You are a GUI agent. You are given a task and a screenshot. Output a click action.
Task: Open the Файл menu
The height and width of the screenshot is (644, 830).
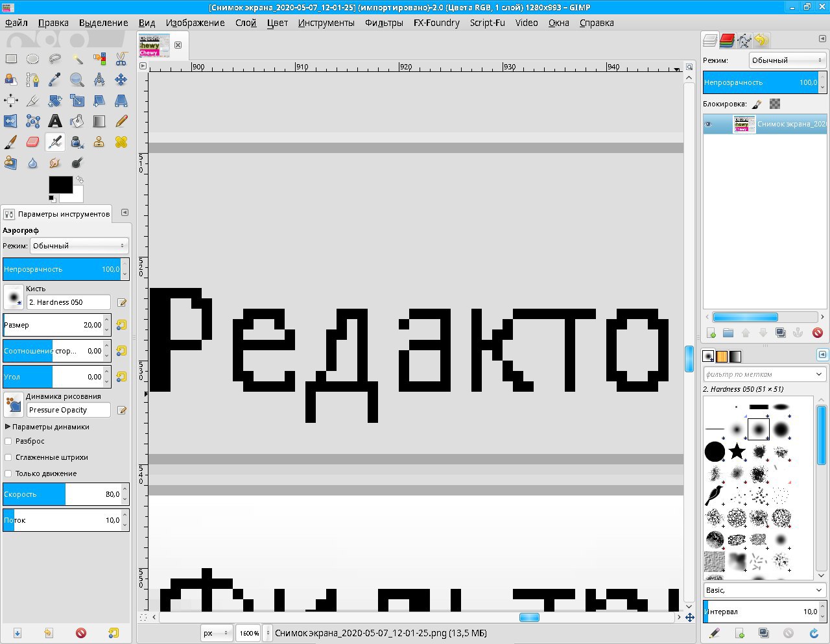[16, 23]
